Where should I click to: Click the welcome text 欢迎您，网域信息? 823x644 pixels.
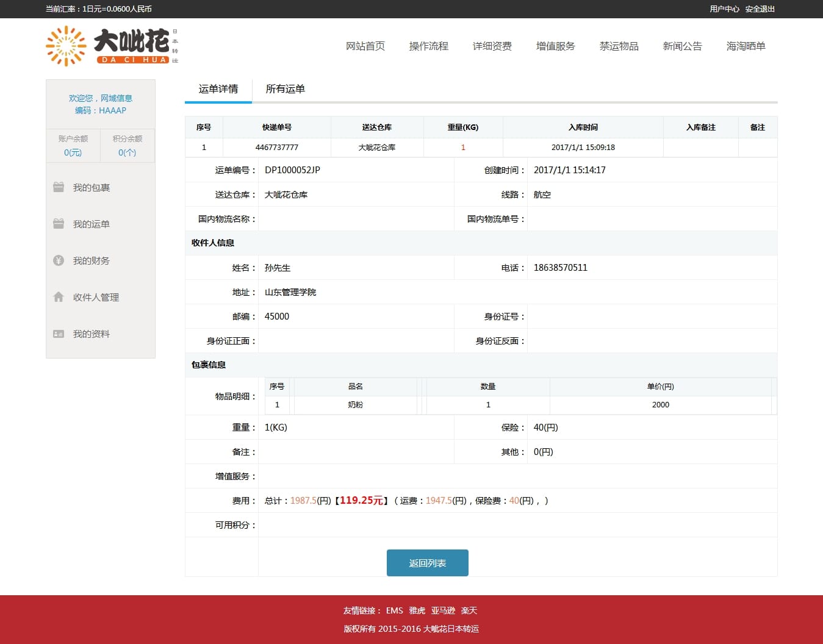tap(101, 98)
